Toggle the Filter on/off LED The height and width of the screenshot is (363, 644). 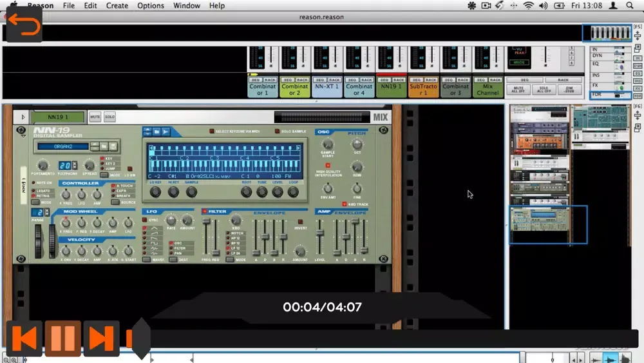click(205, 211)
